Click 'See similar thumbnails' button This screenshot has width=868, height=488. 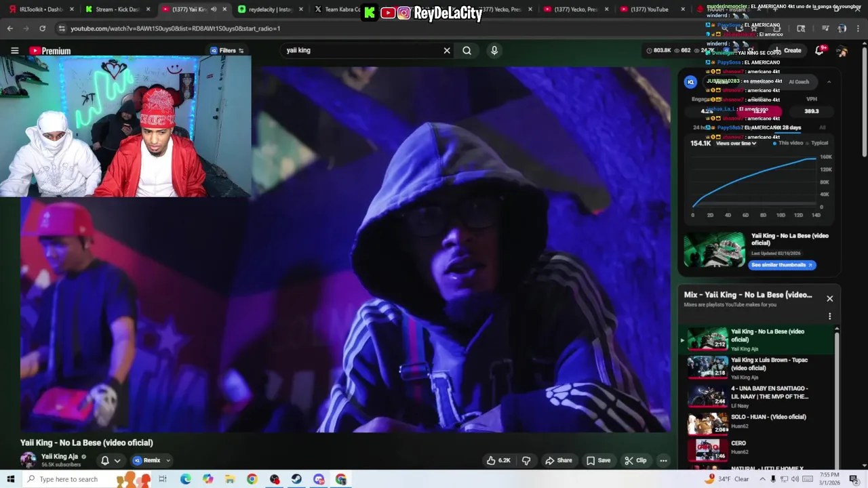point(782,265)
